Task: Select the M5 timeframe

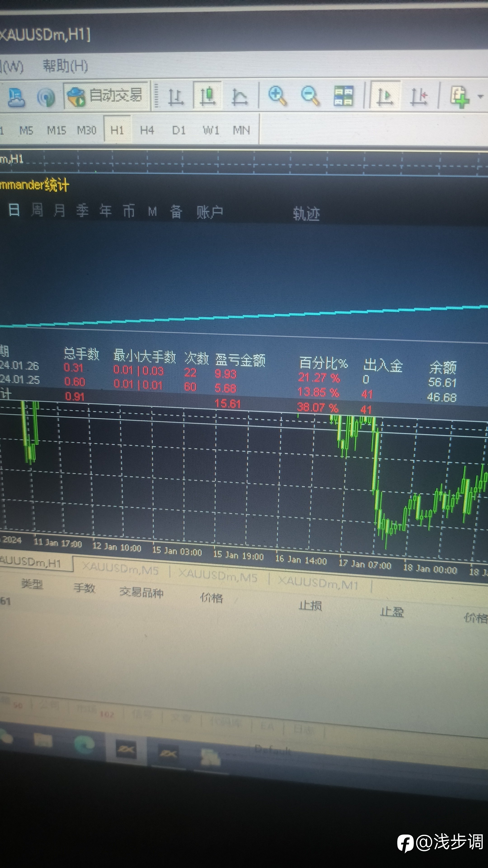Action: click(26, 130)
